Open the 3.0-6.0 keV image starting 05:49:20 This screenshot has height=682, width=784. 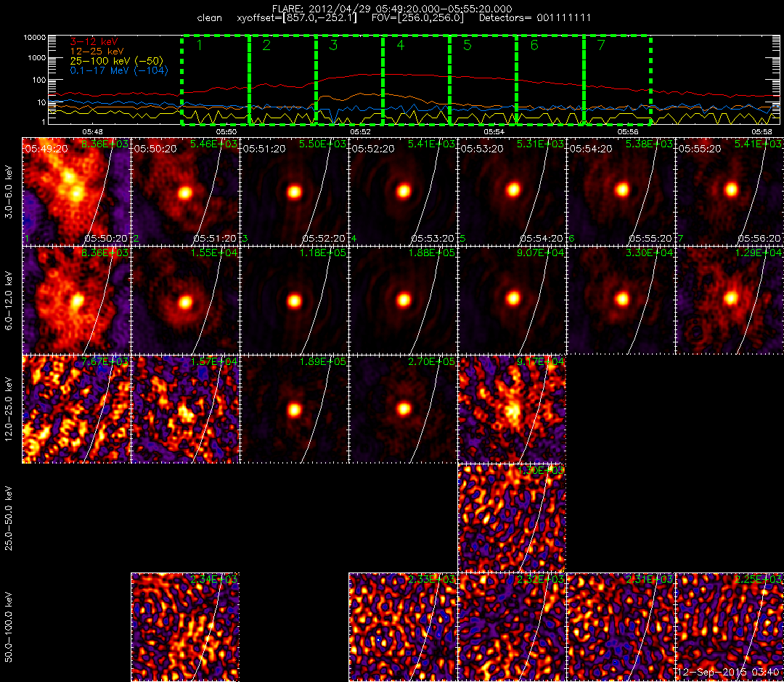pyautogui.click(x=76, y=192)
